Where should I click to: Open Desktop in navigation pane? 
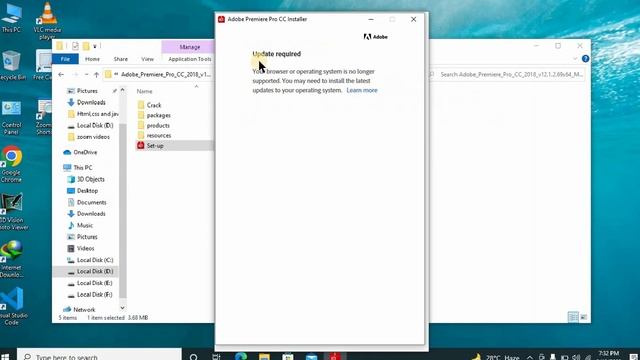[87, 191]
